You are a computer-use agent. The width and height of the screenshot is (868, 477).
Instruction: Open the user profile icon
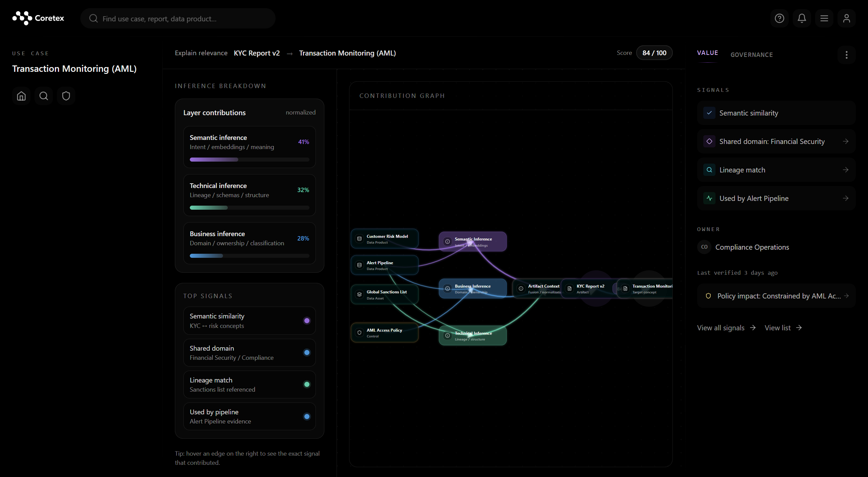click(846, 18)
